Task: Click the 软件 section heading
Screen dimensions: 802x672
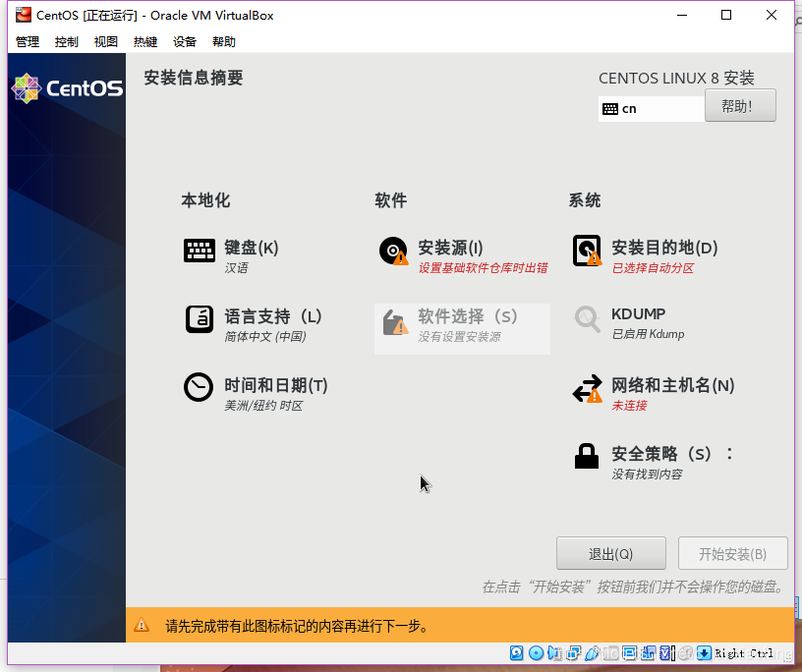Action: point(391,200)
